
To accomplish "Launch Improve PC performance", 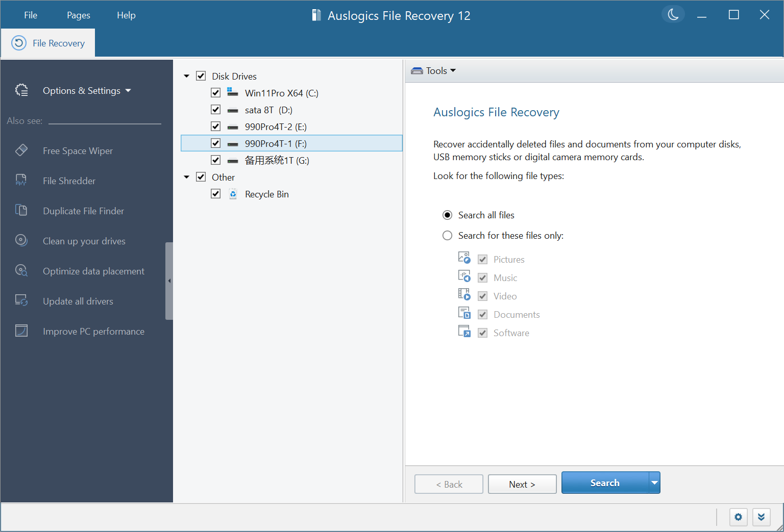I will click(93, 331).
